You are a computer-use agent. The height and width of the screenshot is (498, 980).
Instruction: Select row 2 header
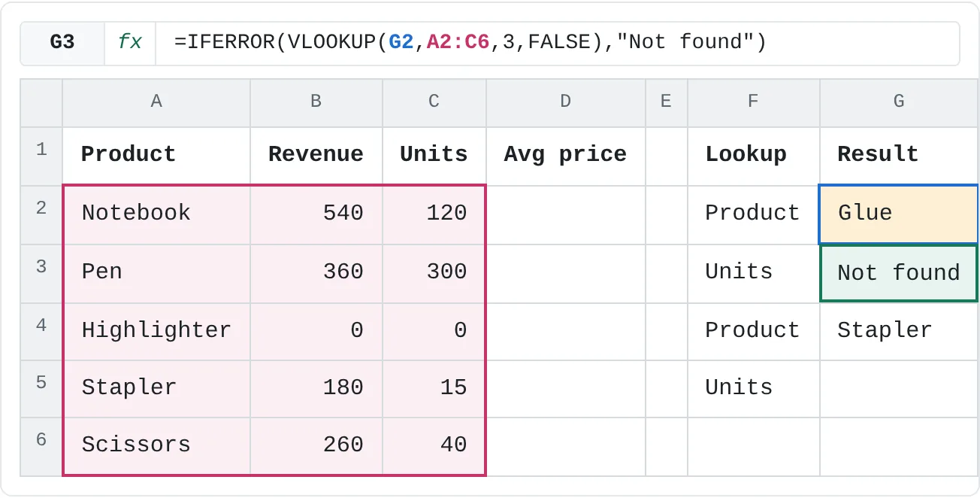pyautogui.click(x=41, y=215)
